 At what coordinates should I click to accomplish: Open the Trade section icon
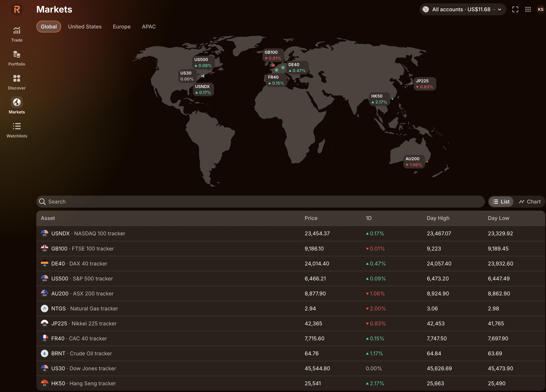click(17, 31)
